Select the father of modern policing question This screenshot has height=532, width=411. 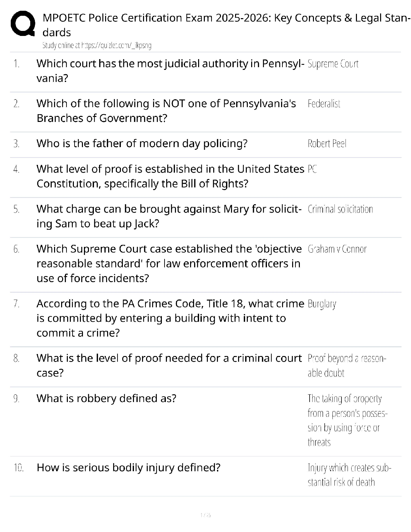point(142,143)
